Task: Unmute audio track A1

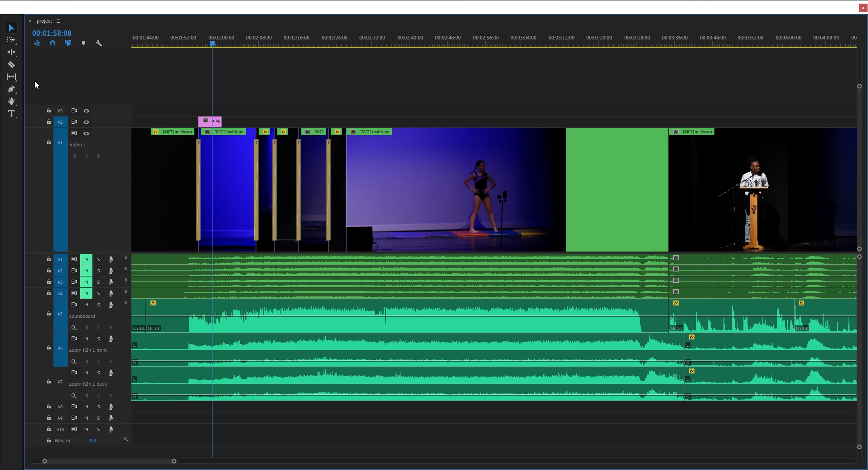Action: pos(86,259)
